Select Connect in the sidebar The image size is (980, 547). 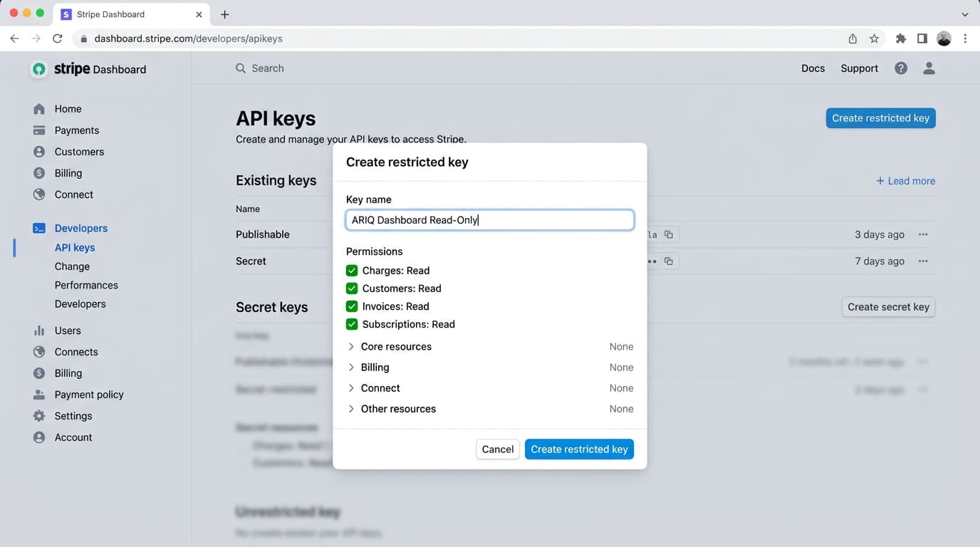73,194
